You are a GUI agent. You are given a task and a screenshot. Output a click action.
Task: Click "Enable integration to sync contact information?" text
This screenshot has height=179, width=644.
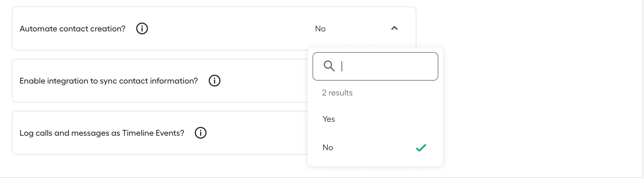(109, 81)
